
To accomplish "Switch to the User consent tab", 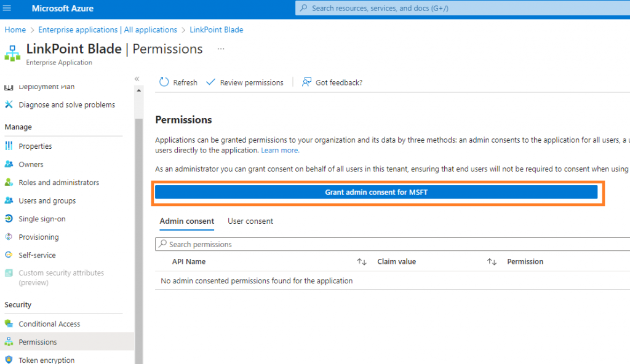I will tap(250, 221).
